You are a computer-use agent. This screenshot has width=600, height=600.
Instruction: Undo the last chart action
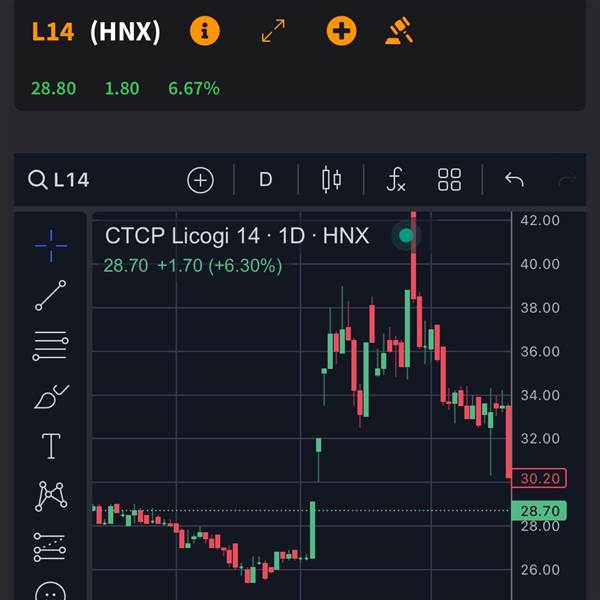point(514,179)
